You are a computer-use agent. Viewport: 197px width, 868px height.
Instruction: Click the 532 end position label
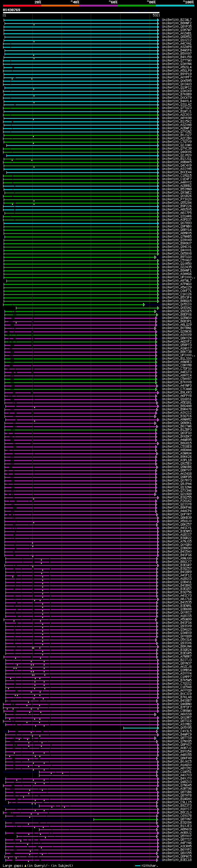155,15
